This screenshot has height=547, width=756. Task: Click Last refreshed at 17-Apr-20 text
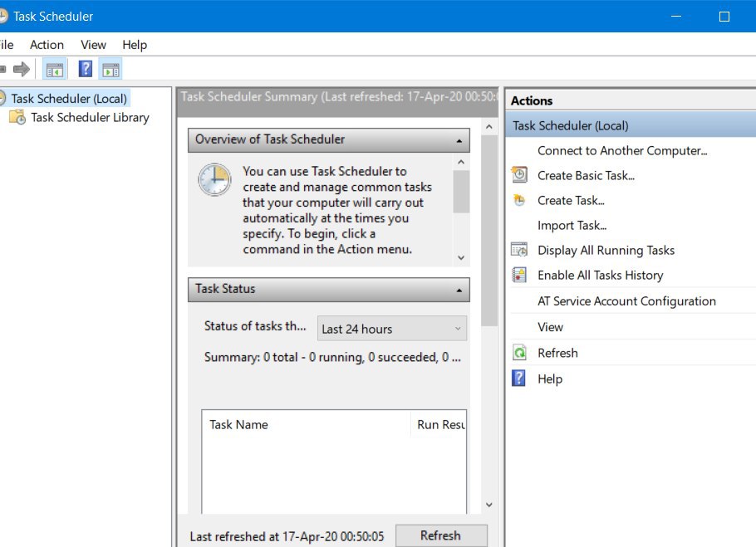pos(287,536)
